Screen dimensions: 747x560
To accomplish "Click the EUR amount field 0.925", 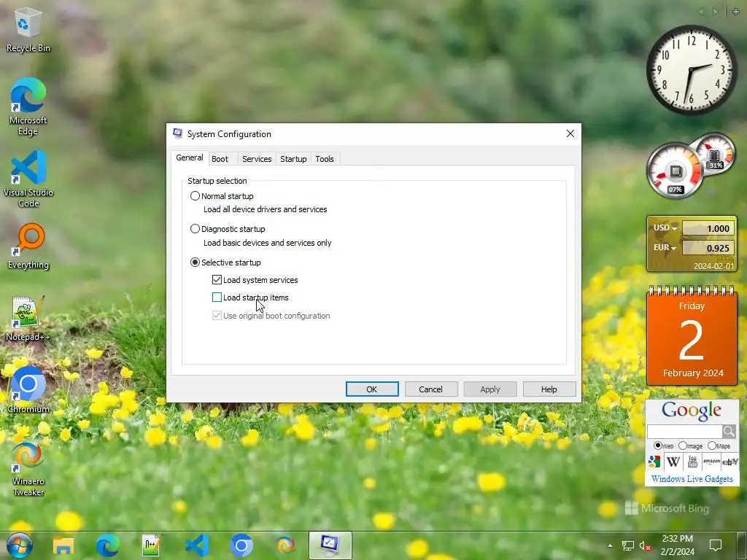I will coord(708,248).
